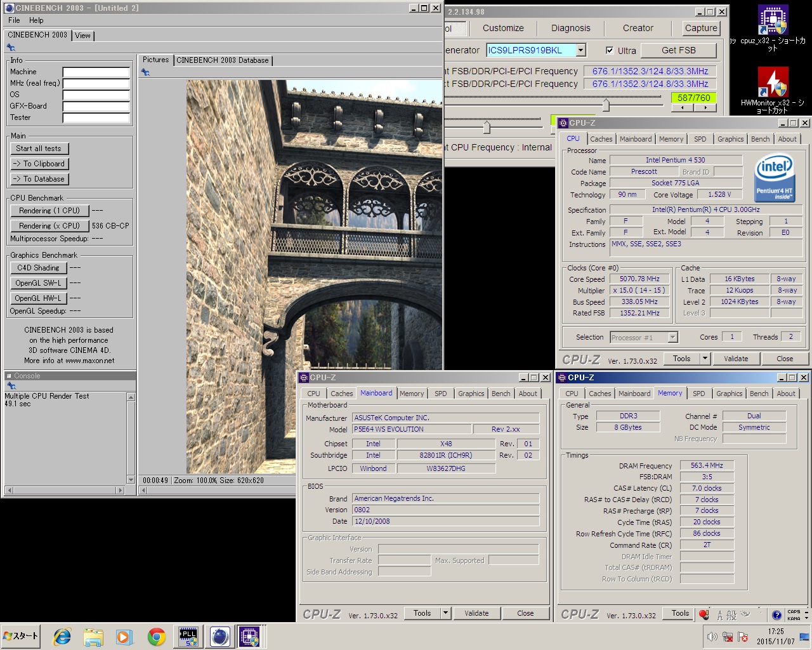Toggle the Ultra checkbox in SetFSB

click(610, 51)
